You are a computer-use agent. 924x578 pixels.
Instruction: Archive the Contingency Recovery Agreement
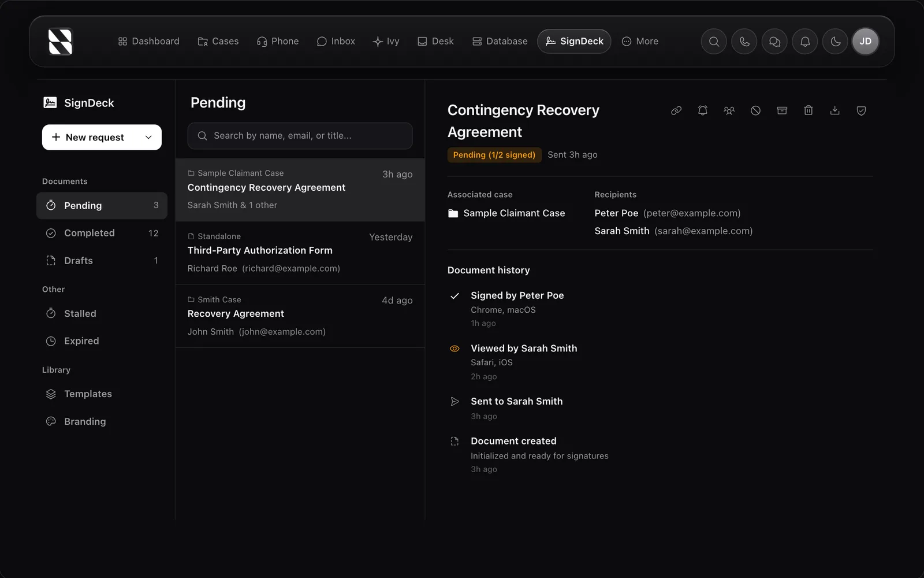pyautogui.click(x=782, y=110)
